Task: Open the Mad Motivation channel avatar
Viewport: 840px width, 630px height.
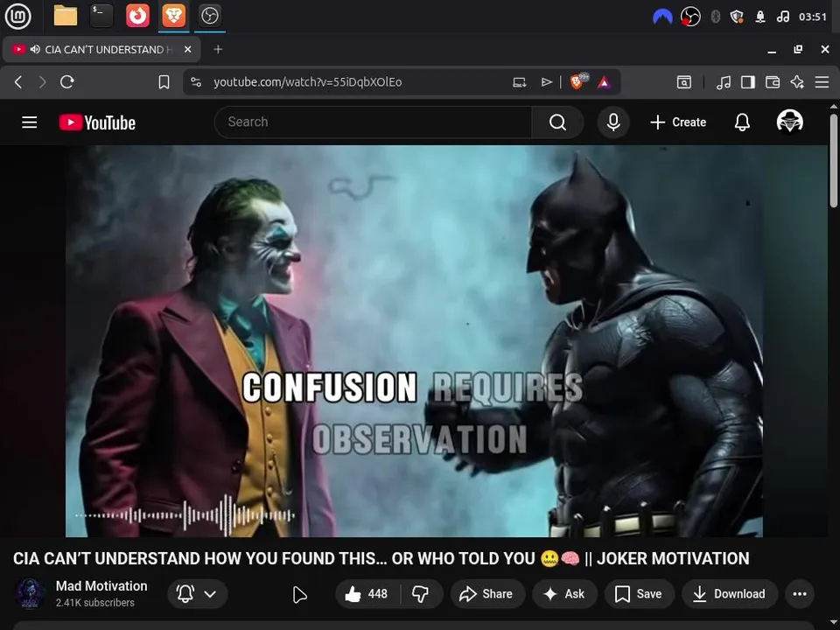Action: coord(29,593)
